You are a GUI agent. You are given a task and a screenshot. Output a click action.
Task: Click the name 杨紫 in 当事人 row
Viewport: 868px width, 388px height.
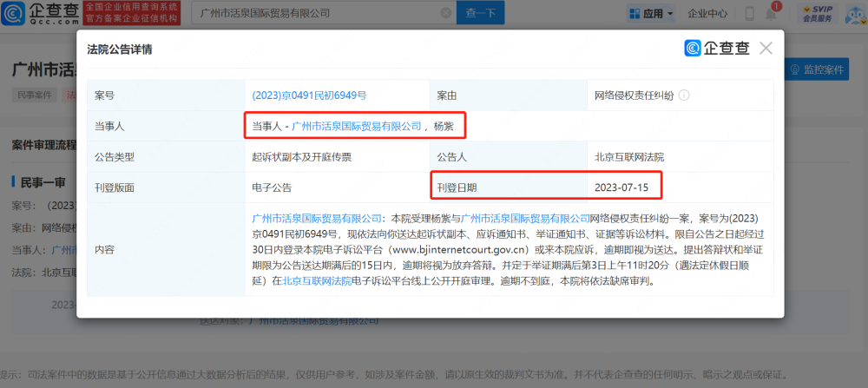(444, 126)
